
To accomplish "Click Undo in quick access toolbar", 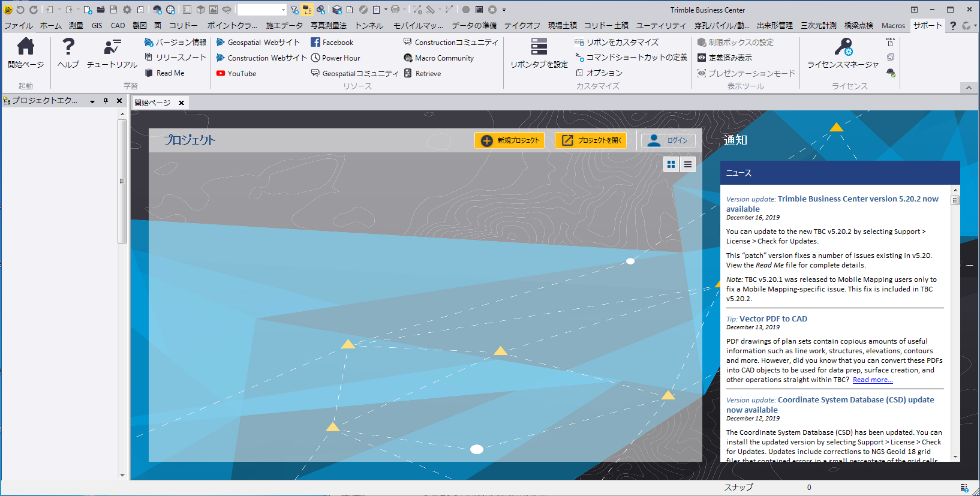I will [20, 10].
